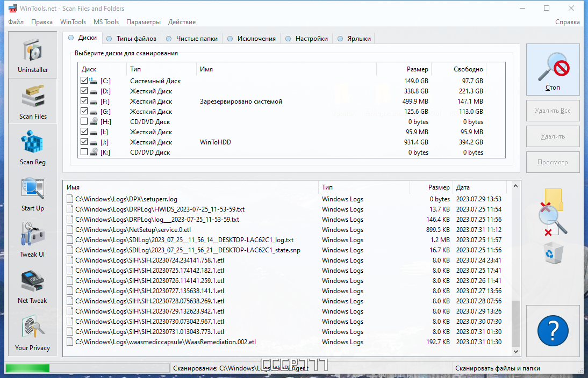Click the Scan Files sidebar icon
The image size is (588, 378).
pyautogui.click(x=33, y=101)
